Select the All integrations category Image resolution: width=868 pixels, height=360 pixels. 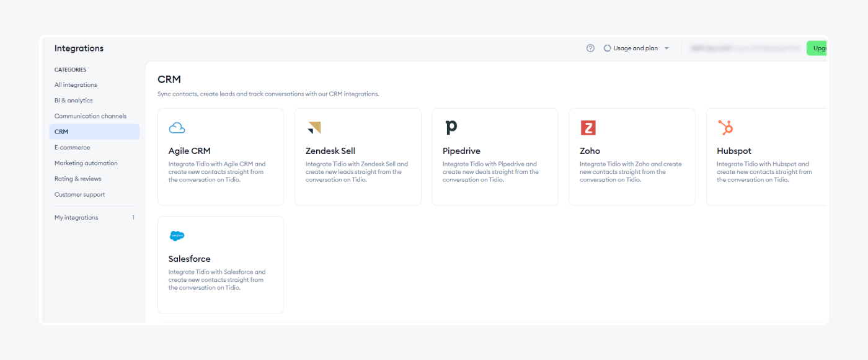[x=76, y=85]
